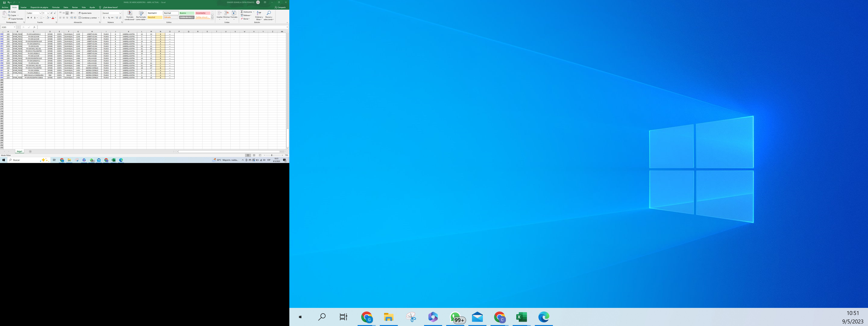Increase decimal places
Screen dimensions: 868x326
[x=117, y=18]
